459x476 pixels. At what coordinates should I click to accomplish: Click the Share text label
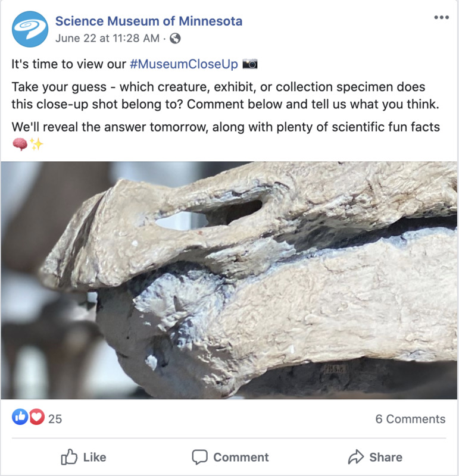point(386,457)
